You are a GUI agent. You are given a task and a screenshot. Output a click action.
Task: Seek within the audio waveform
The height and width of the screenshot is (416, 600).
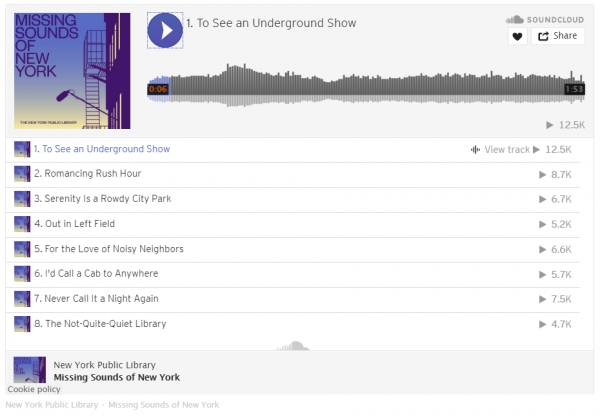(x=366, y=85)
